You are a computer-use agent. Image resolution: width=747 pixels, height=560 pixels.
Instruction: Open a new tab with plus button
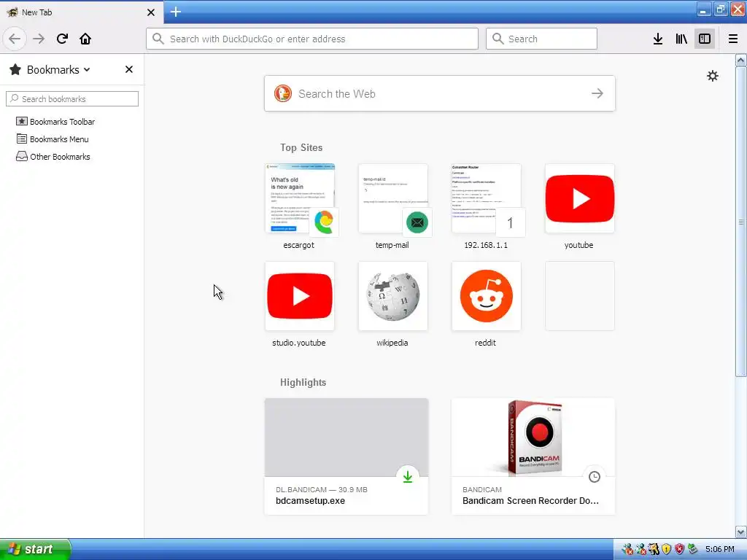[x=176, y=12]
